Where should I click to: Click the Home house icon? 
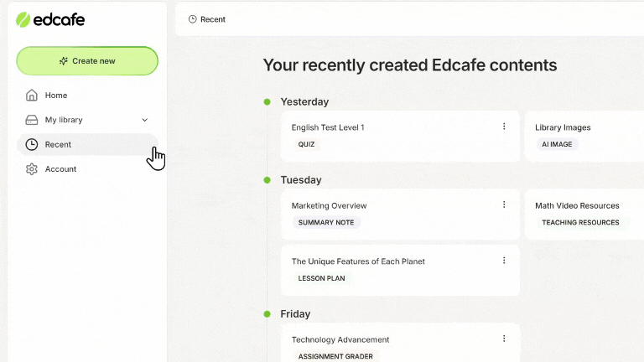click(32, 96)
